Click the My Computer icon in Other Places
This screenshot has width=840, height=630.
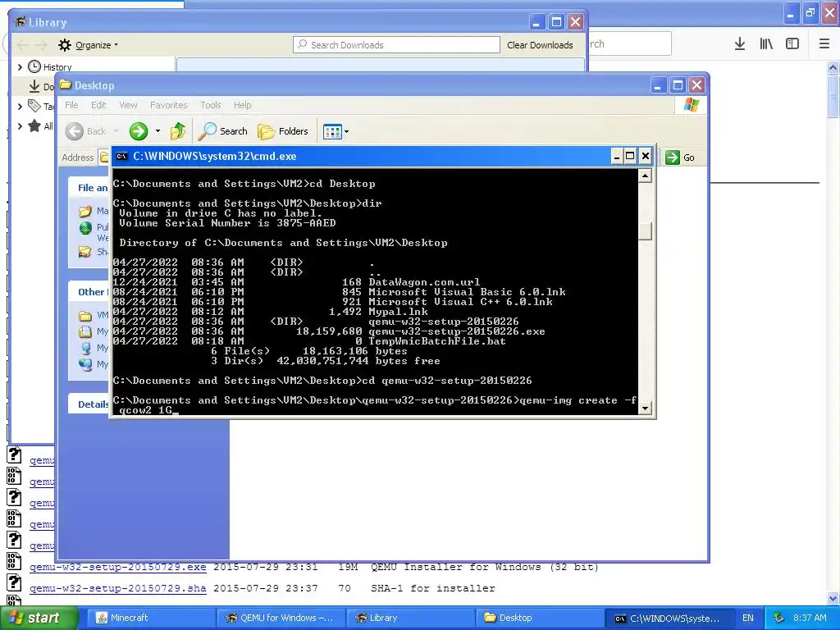point(85,348)
